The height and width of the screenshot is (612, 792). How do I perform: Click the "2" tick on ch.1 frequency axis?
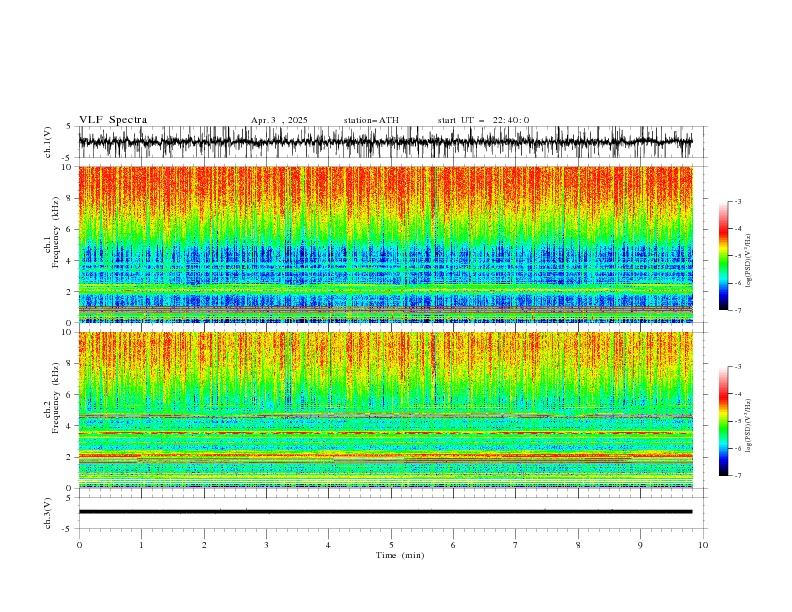(68, 292)
